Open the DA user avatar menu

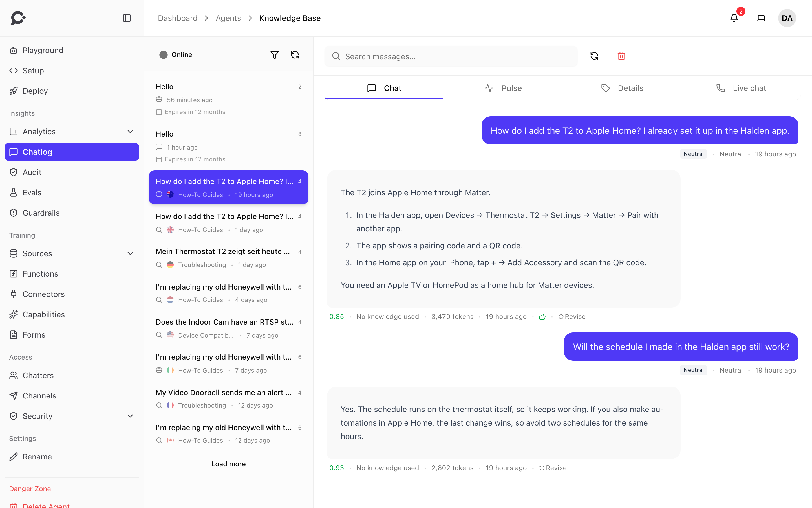(787, 18)
